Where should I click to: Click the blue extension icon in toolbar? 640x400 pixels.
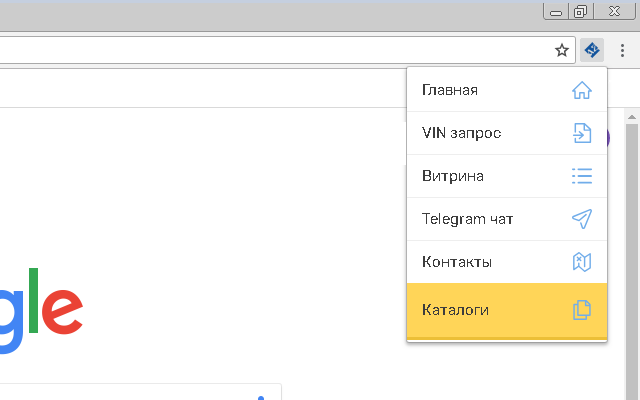click(592, 50)
